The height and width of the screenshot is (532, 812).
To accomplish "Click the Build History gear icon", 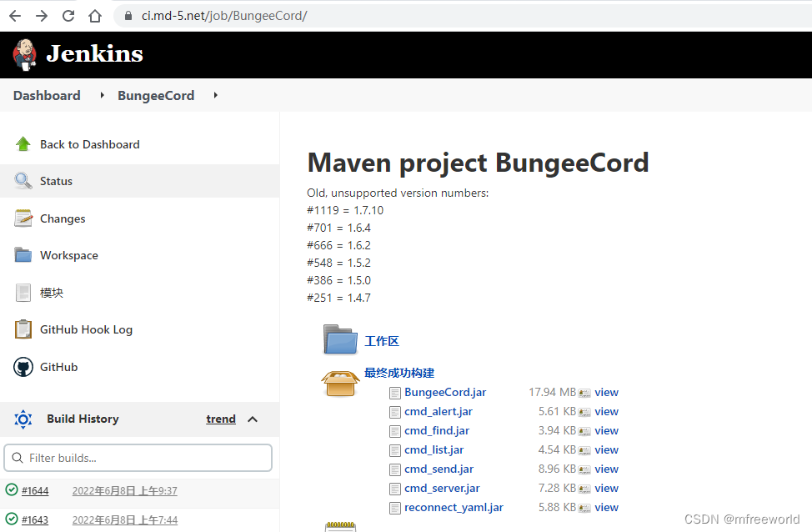I will (x=23, y=419).
